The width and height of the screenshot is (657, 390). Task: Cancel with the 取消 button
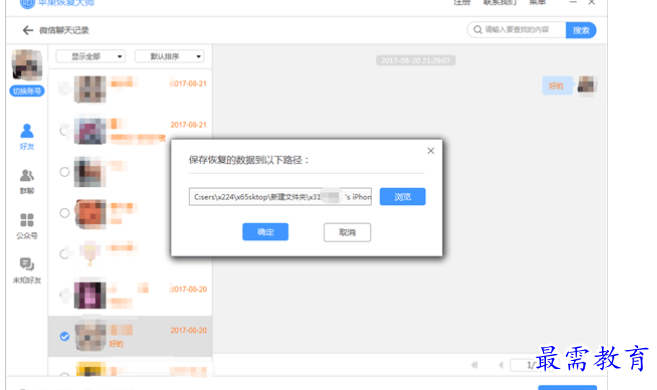coord(347,232)
